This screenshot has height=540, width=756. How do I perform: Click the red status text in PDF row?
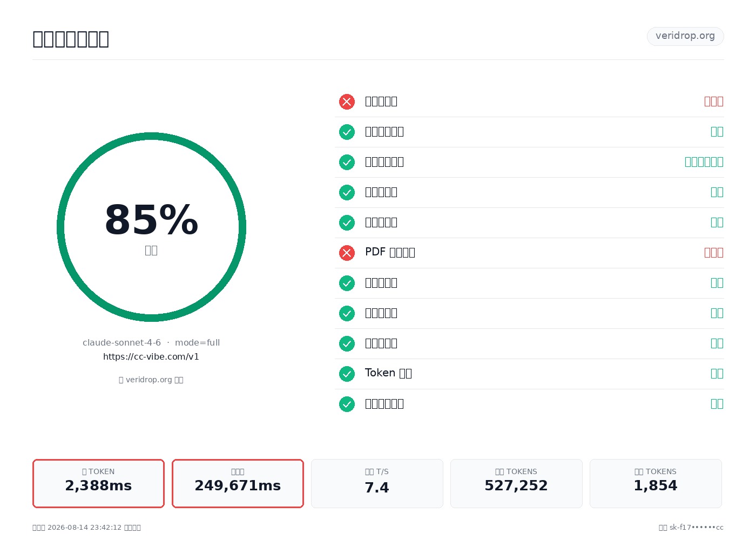coord(714,253)
